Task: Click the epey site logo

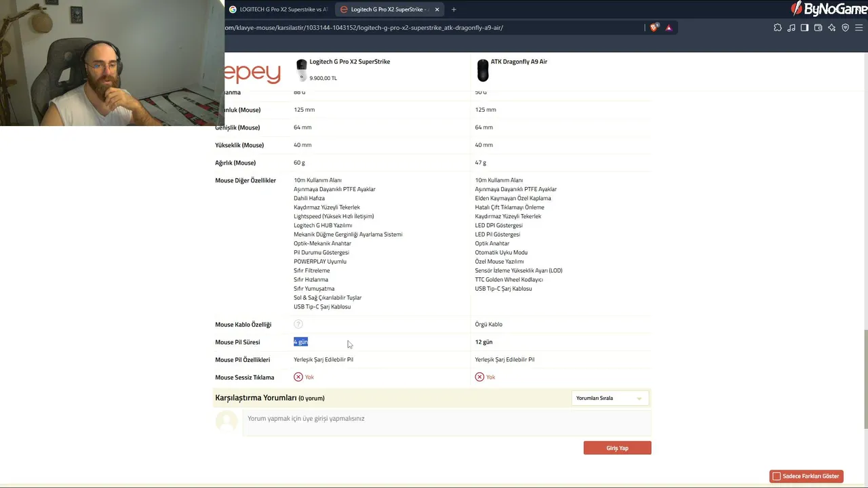Action: (252, 73)
